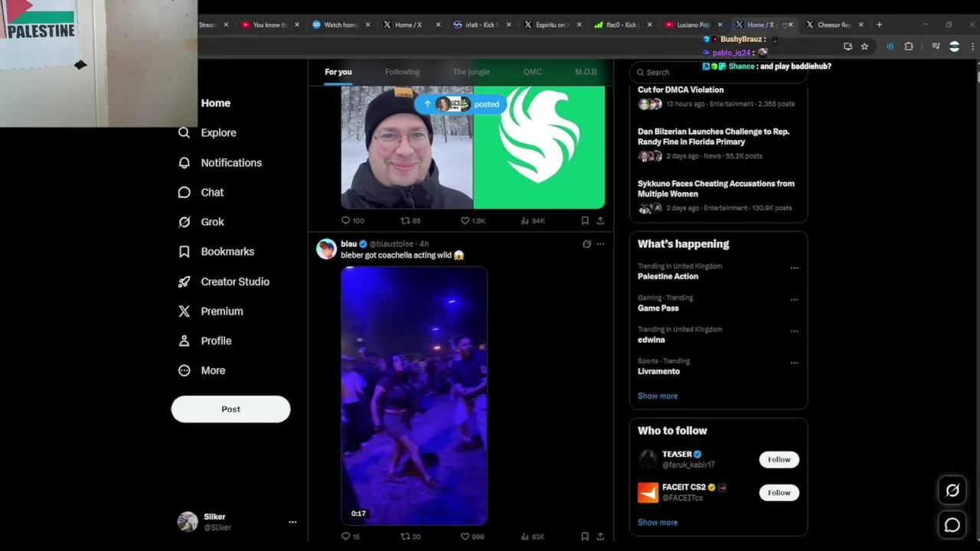Screen dimensions: 980x551
Task: Open the snowy selfie image in top post
Action: [407, 147]
